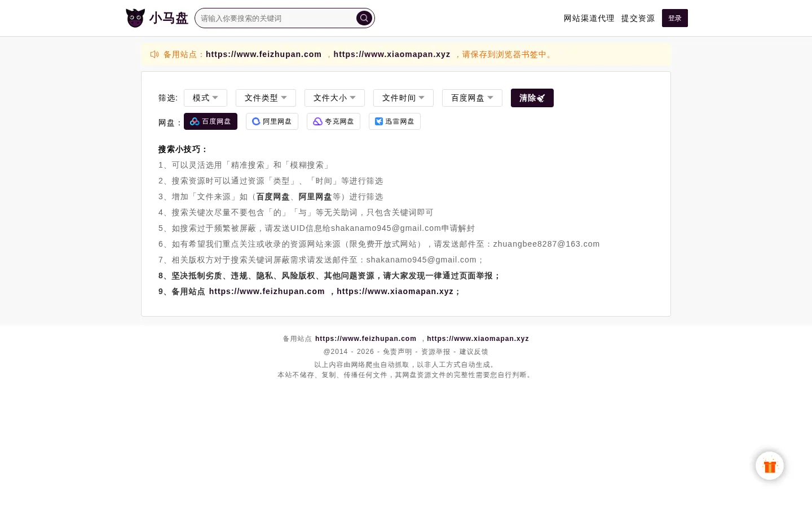Screen dimensions: 812x508
Task: Open the 模式 filter dropdown
Action: (205, 98)
